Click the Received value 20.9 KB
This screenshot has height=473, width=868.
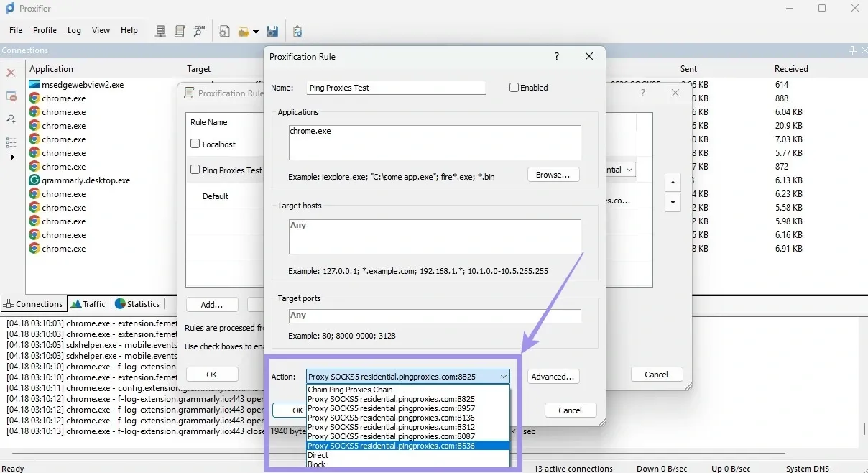[788, 126]
